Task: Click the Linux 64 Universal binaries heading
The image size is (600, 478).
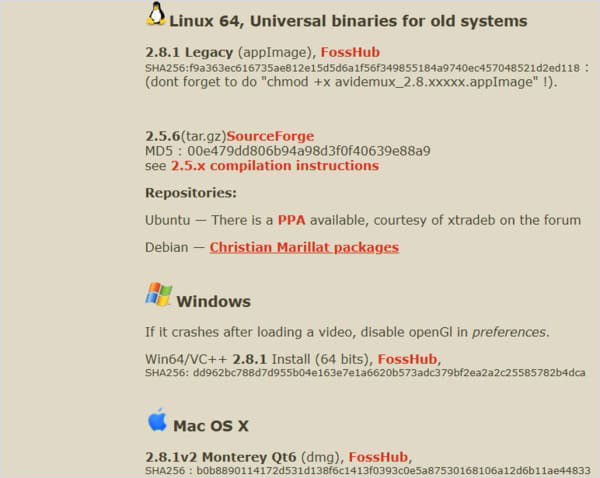Action: pyautogui.click(x=348, y=20)
